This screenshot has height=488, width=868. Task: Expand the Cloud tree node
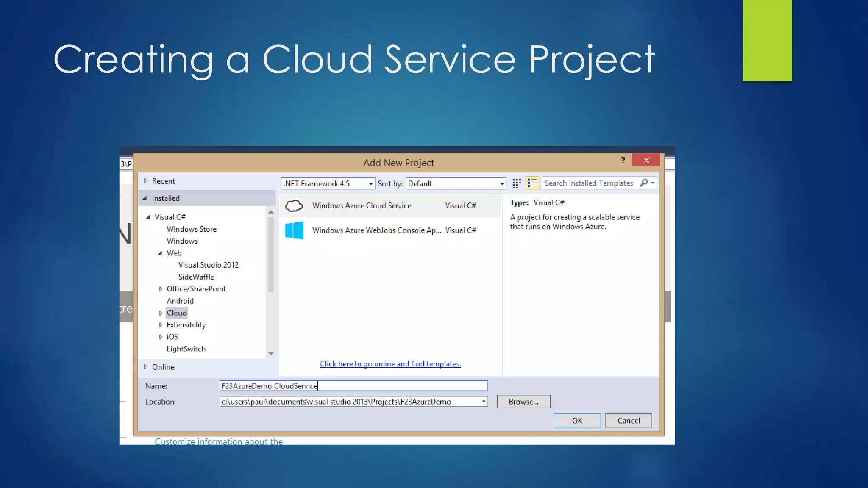161,313
